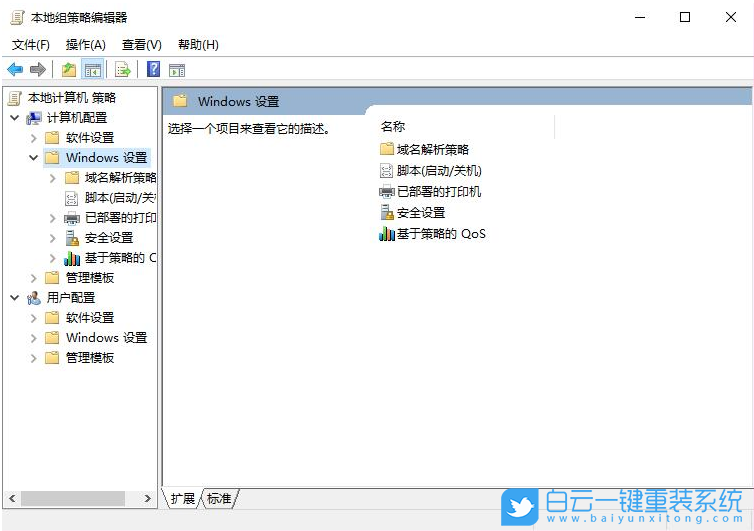Click the 域名解析策略 folder icon in right list
The width and height of the screenshot is (754, 531).
(x=387, y=149)
